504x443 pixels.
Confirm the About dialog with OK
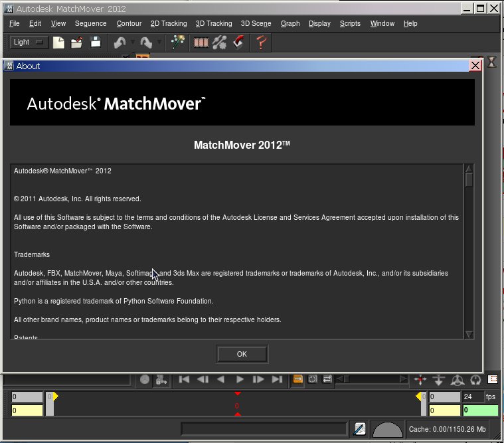(x=242, y=354)
